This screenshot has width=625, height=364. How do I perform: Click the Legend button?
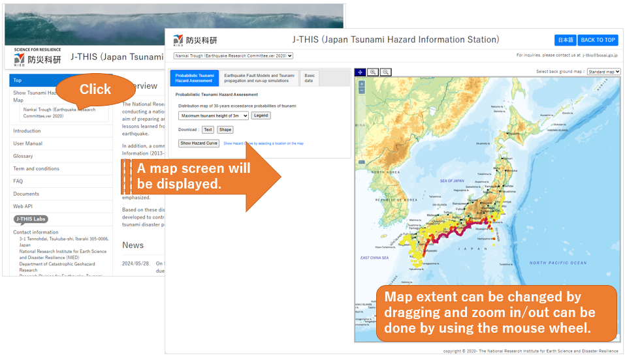point(261,115)
